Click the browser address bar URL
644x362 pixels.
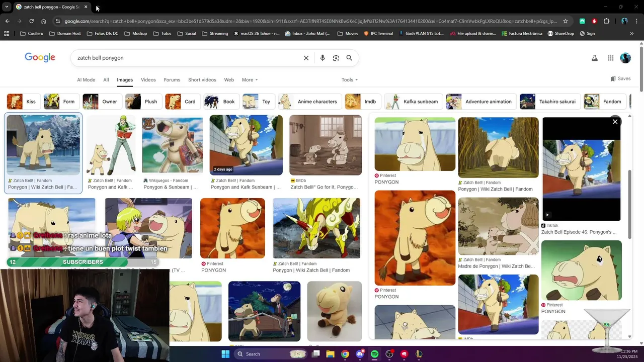tap(310, 21)
